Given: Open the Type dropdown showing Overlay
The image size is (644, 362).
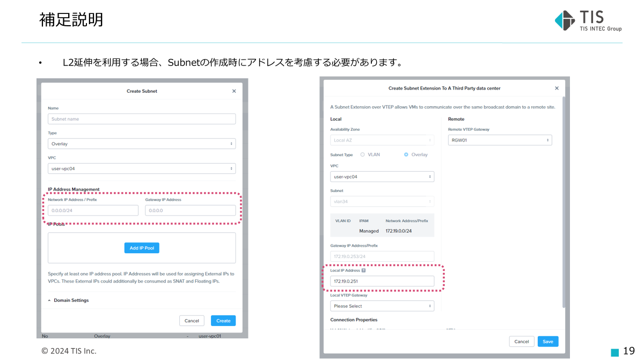Looking at the screenshot, I should point(142,144).
